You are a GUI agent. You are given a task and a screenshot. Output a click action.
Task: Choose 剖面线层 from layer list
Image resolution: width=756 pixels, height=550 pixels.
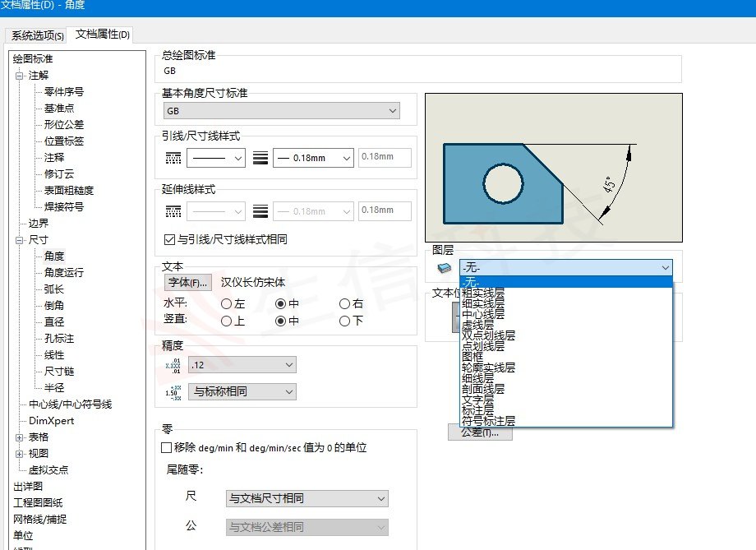coord(566,389)
